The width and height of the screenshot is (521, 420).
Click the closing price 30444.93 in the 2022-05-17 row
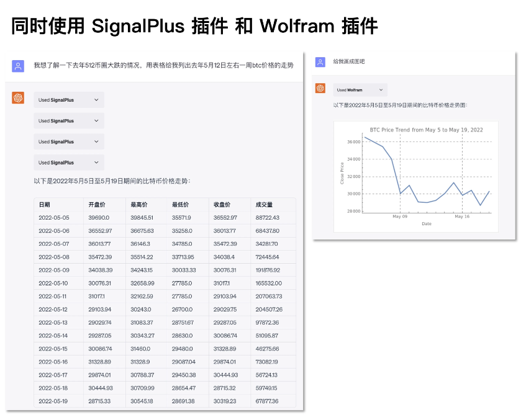[x=225, y=375]
